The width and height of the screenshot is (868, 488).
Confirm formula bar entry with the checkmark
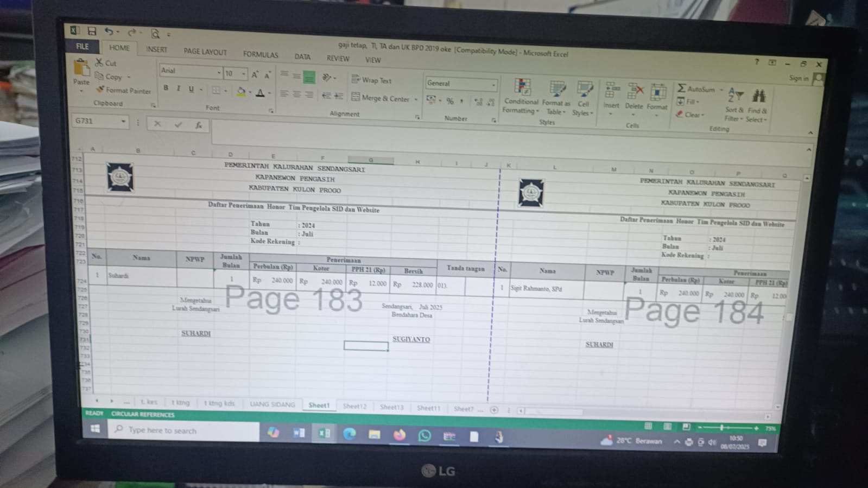click(x=178, y=124)
